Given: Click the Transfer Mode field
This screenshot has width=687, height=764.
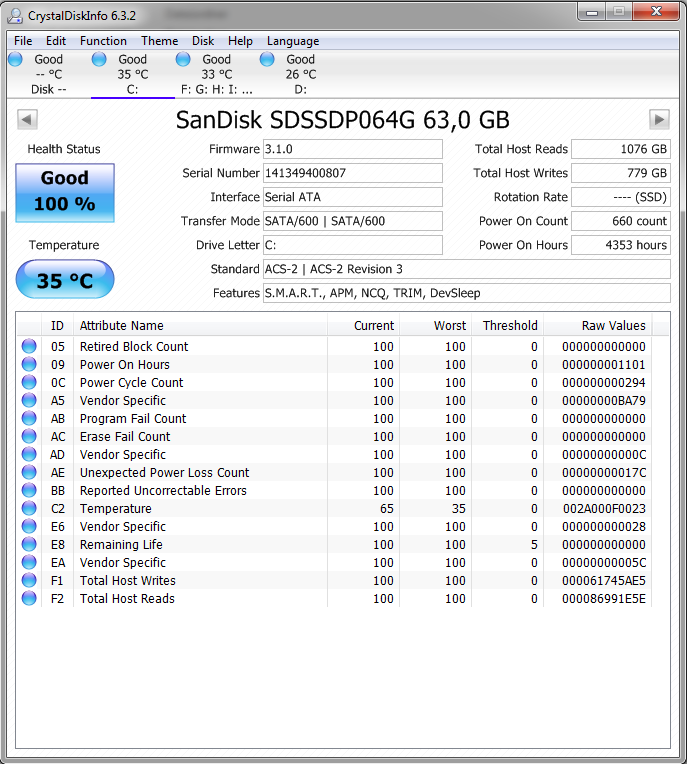Looking at the screenshot, I should pyautogui.click(x=353, y=221).
